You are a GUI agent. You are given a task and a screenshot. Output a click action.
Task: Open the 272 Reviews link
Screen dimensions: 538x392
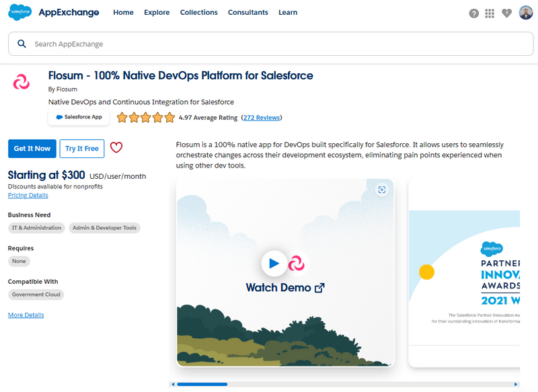(x=262, y=118)
